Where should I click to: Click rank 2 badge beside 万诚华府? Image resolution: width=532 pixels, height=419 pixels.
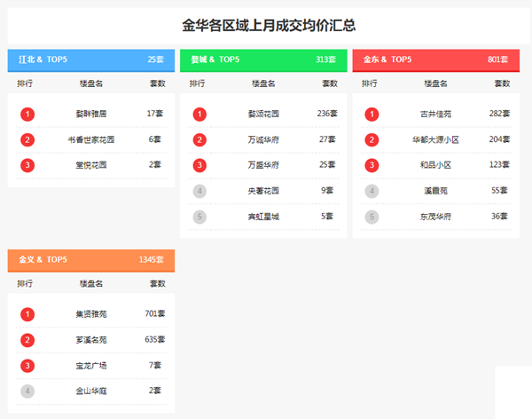(199, 139)
